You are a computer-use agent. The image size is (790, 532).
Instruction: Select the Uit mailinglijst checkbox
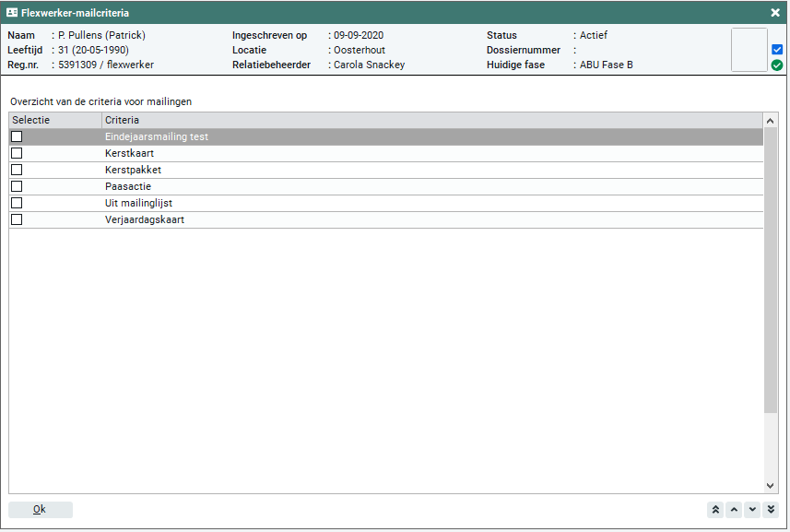[17, 203]
